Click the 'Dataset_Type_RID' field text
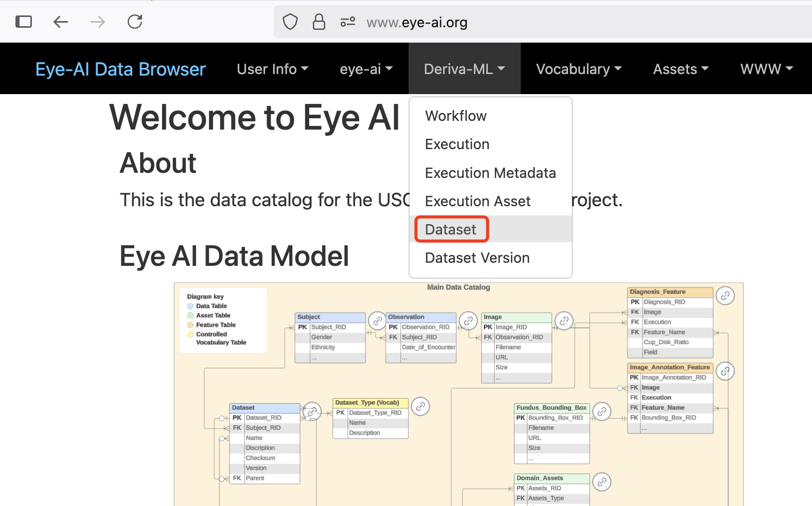The width and height of the screenshot is (812, 506). [375, 413]
